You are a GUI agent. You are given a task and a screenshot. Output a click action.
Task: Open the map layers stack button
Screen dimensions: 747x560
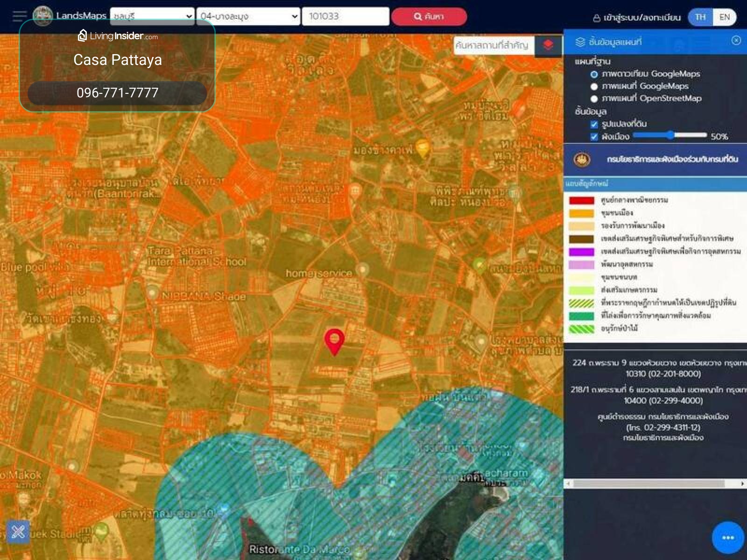tap(548, 45)
